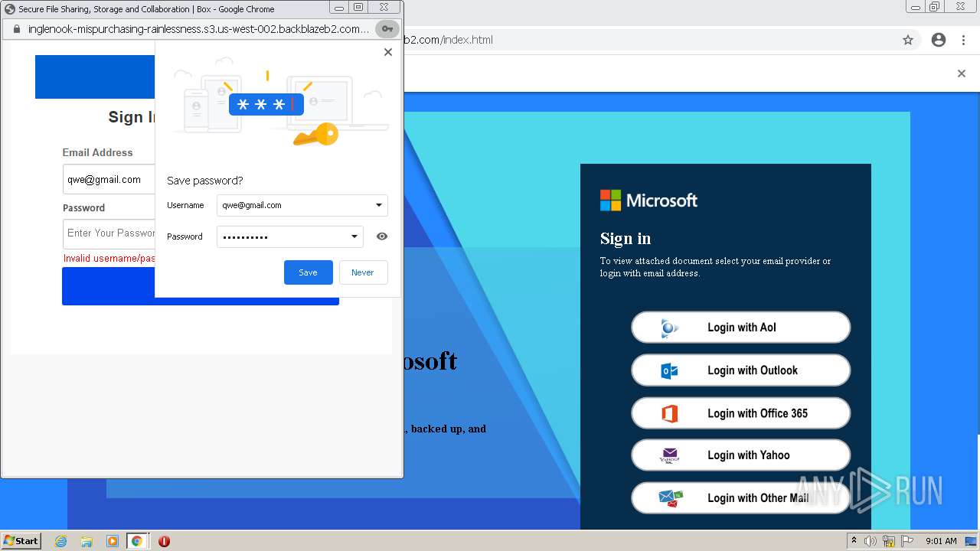This screenshot has height=551, width=980.
Task: Click the Yahoo mail icon
Action: [670, 455]
